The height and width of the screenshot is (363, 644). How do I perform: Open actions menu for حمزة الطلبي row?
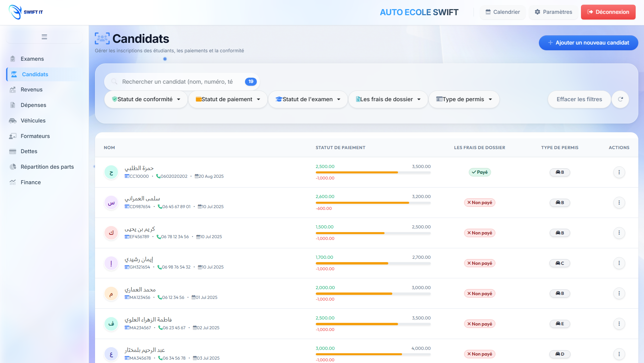coord(619,172)
